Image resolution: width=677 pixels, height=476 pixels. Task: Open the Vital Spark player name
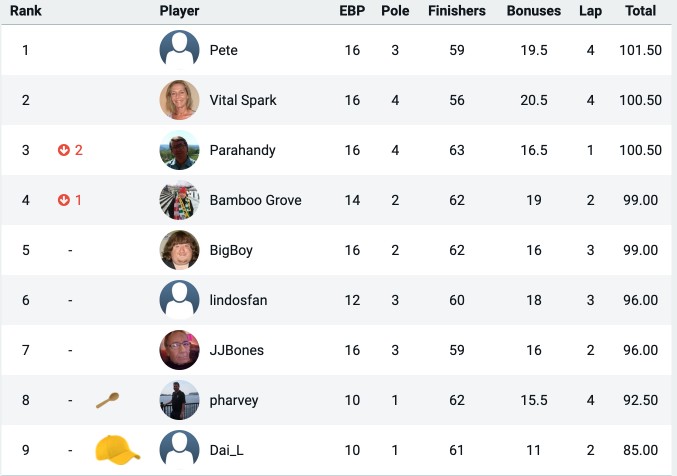pyautogui.click(x=243, y=100)
